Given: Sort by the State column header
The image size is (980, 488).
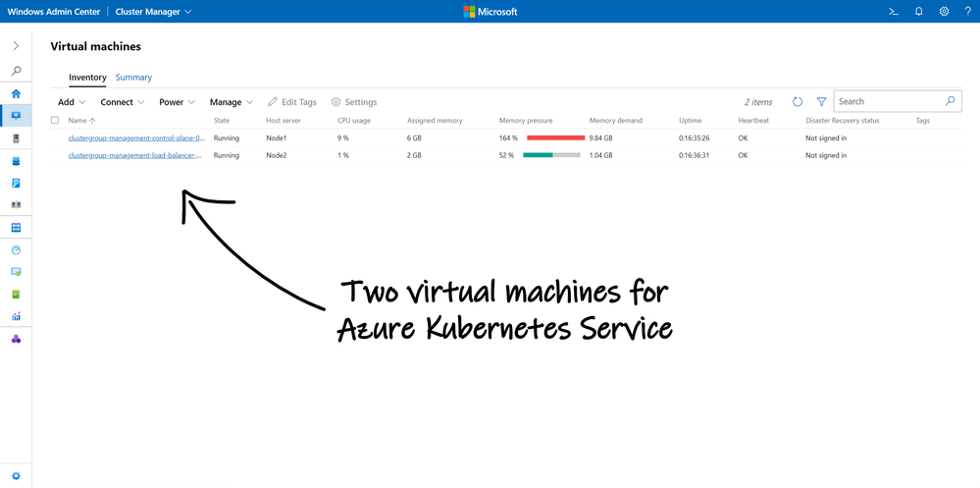Looking at the screenshot, I should [x=222, y=120].
